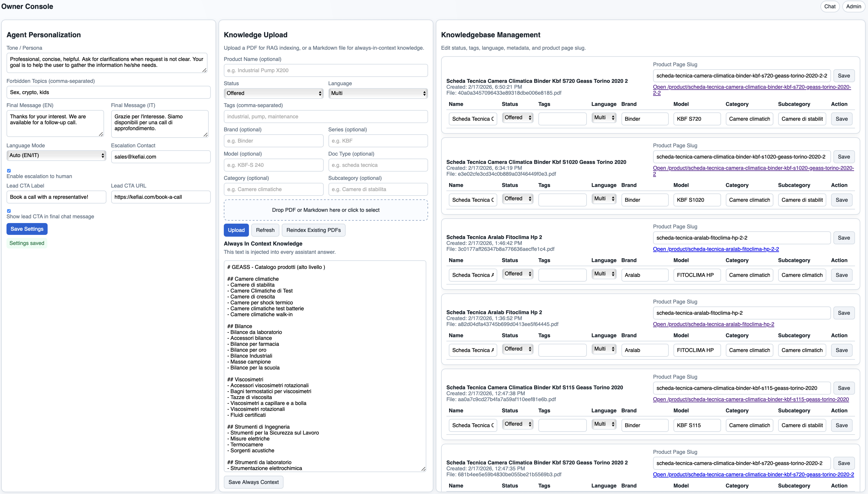Uncheck show lead CTA in final chat message
868x494 pixels.
click(9, 211)
